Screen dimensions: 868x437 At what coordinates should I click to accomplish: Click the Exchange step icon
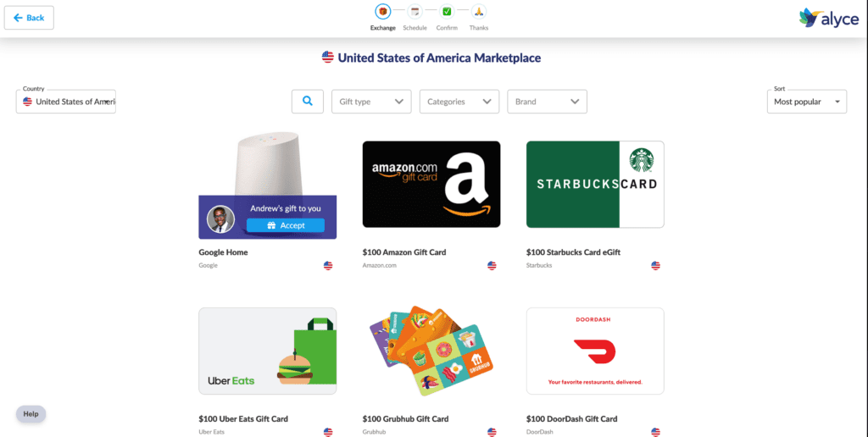pyautogui.click(x=382, y=12)
